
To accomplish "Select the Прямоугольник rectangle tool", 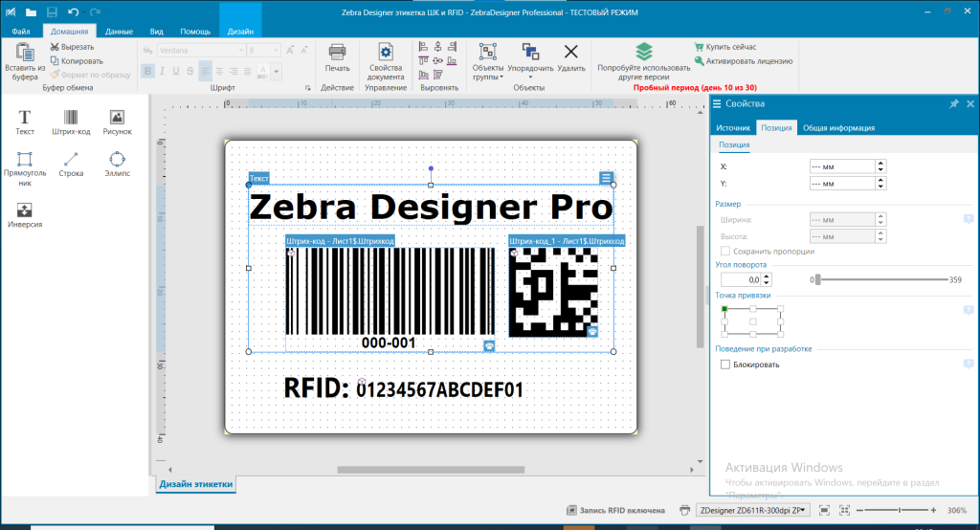I will (x=24, y=168).
